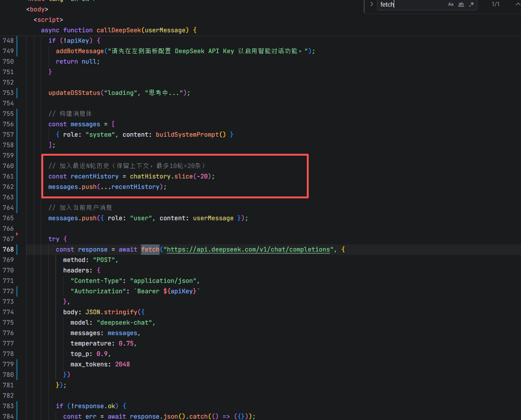Screen dimensions: 521x420
Task: Click "application/json" header value
Action: pos(163,281)
